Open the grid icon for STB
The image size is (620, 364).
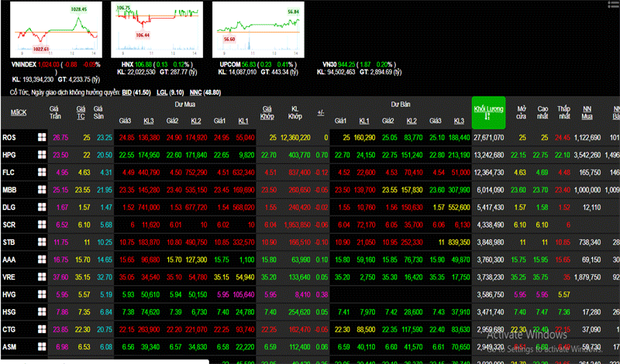tap(42, 242)
